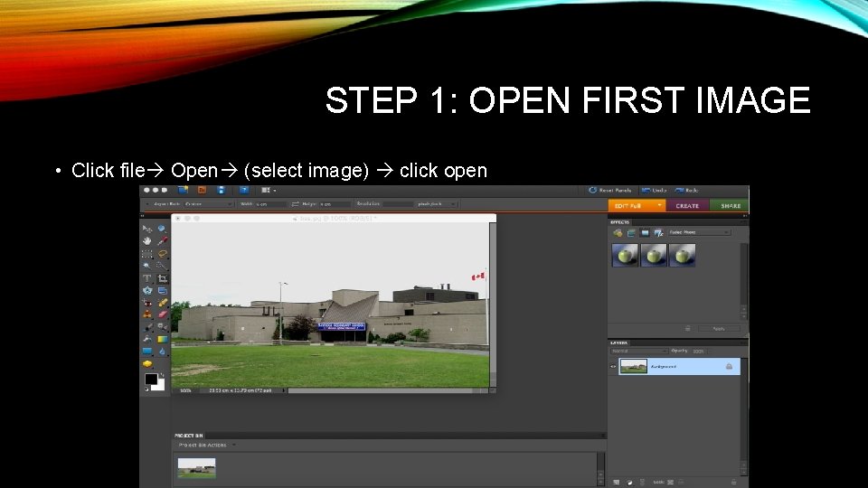Click the white background color swatch
The image size is (868, 488).
coord(160,386)
